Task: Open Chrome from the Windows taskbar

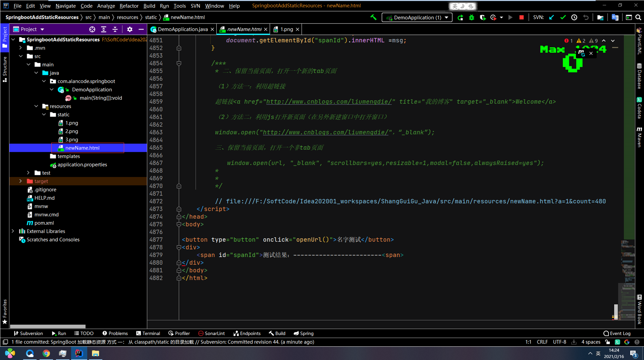Action: pos(46,353)
